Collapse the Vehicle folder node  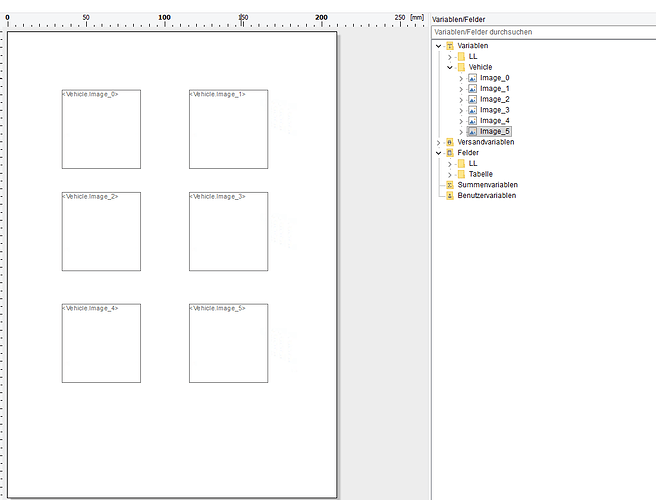450,67
